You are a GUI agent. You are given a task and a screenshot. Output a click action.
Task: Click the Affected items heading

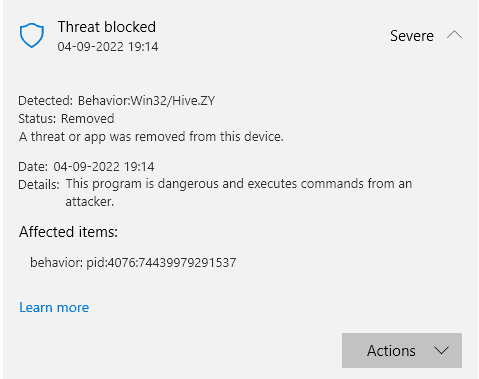68,232
